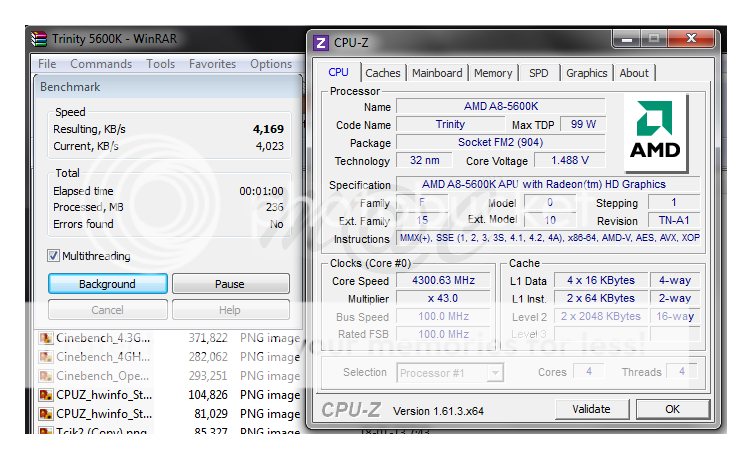Click the Specification field text
The image size is (752, 459).
click(548, 184)
